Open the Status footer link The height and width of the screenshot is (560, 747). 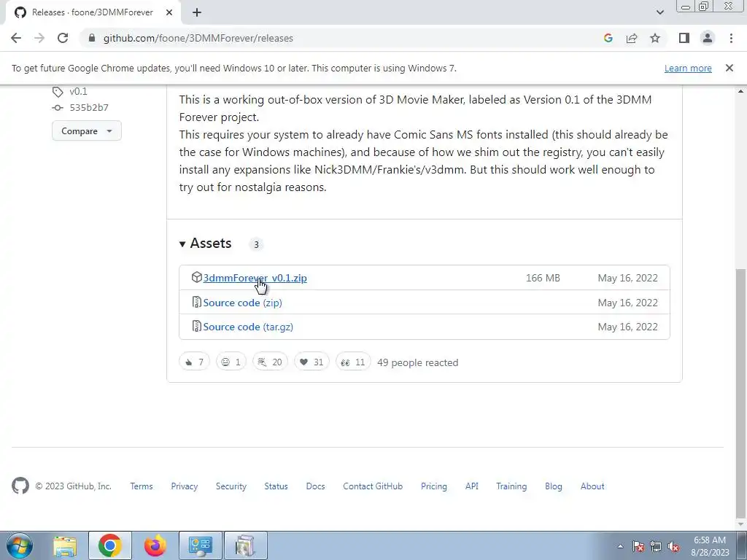coord(276,486)
